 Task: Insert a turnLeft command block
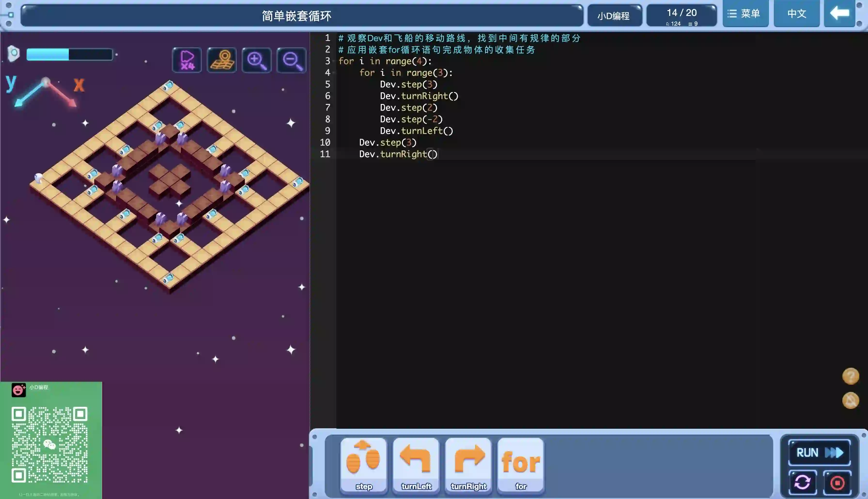click(416, 465)
